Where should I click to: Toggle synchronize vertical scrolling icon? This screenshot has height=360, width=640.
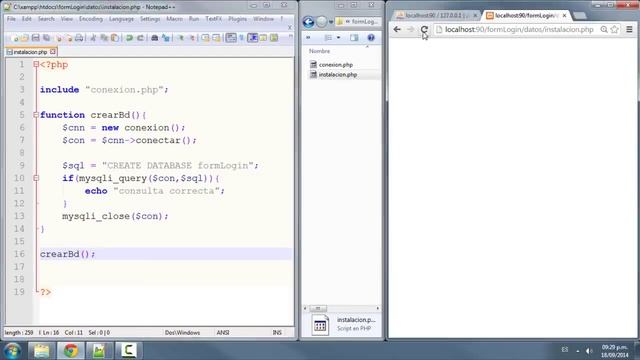click(x=204, y=38)
